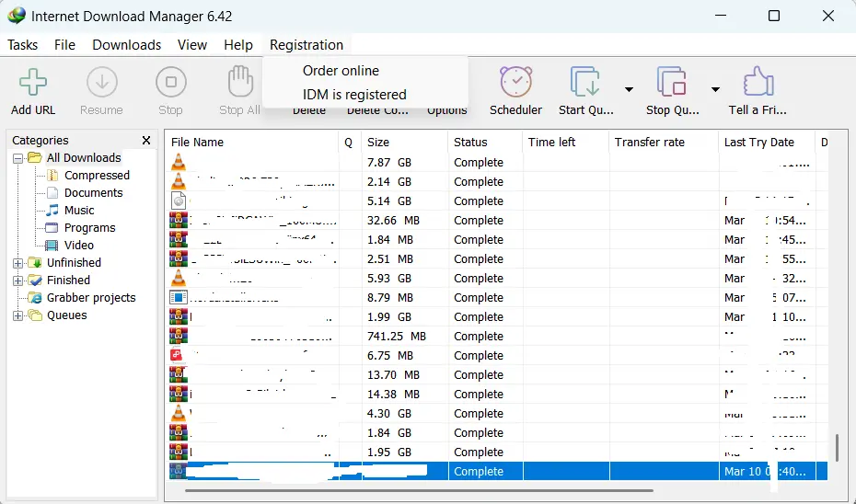Expand the Unfinished tree node
Viewport: 856px width, 504px height.
(18, 263)
